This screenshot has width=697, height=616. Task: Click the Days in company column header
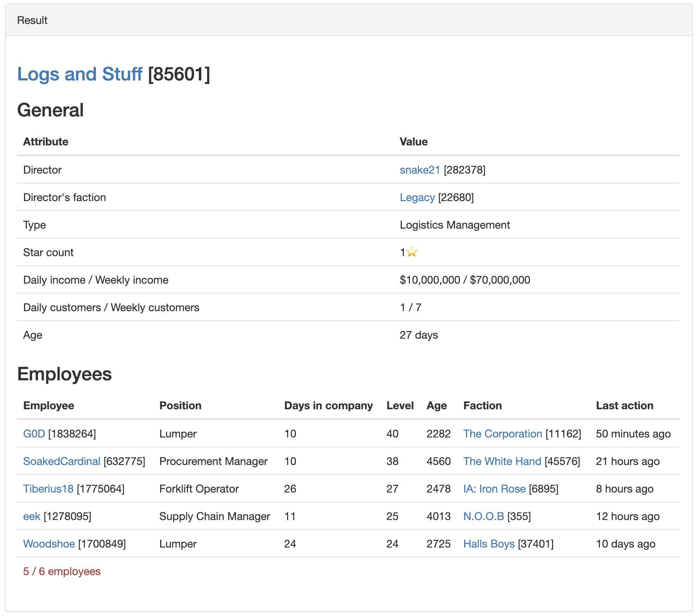pyautogui.click(x=328, y=406)
